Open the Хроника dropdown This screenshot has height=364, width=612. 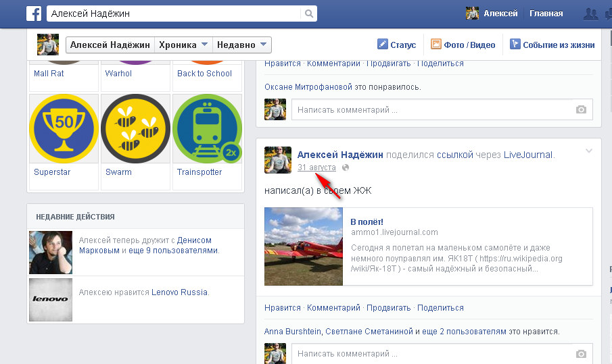pyautogui.click(x=183, y=45)
